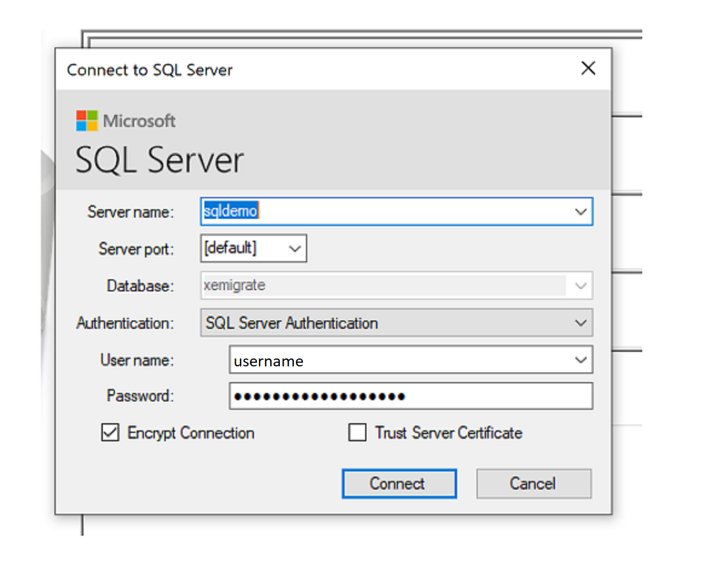The height and width of the screenshot is (584, 728).
Task: Enable the Trust Server Certificate checkbox
Action: [357, 432]
